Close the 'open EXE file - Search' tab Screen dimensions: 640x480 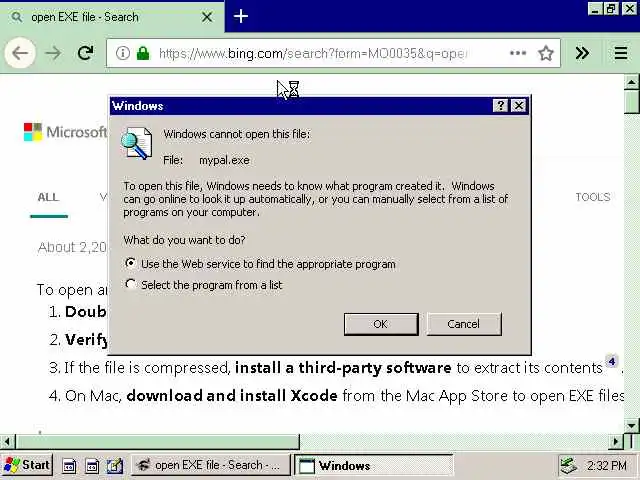pos(207,17)
